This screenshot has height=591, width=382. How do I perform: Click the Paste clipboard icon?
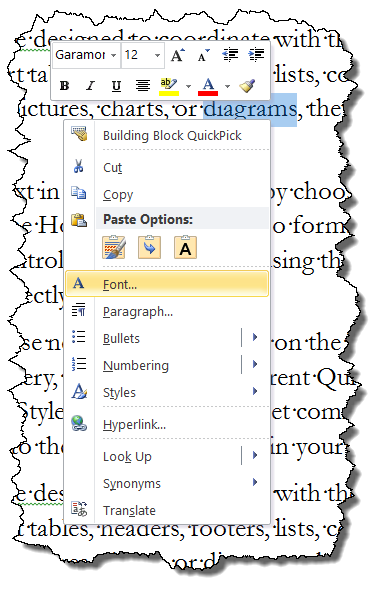point(79,220)
